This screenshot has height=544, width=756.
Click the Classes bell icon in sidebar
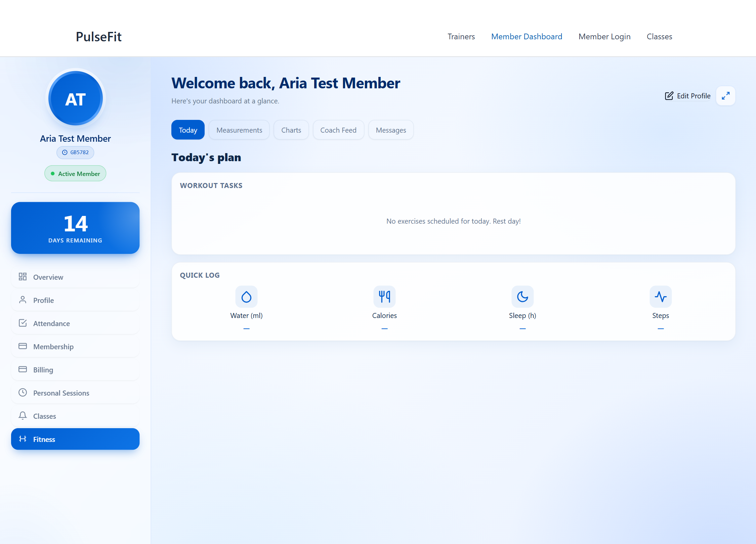(23, 416)
